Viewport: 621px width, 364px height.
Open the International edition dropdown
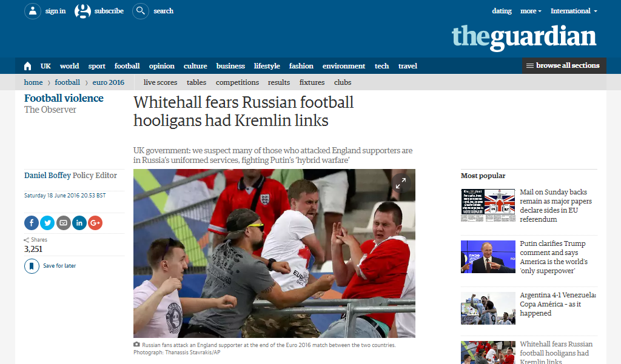coord(574,11)
